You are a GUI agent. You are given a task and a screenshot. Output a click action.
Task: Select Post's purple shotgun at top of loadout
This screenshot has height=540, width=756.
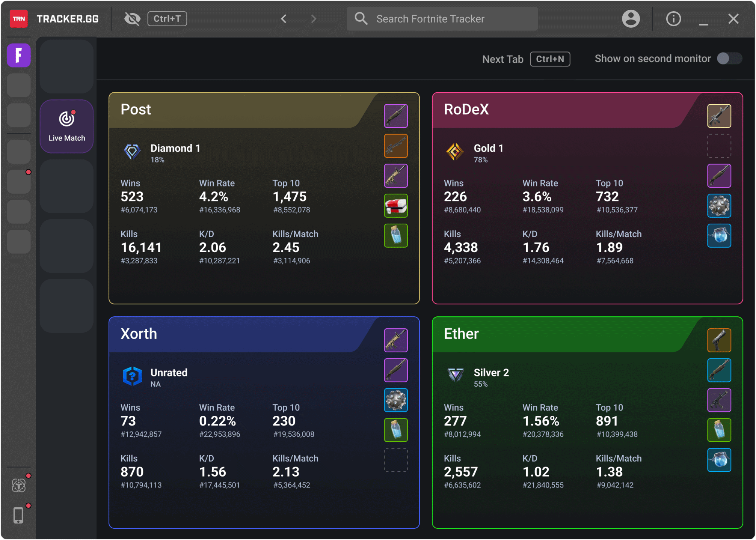(x=396, y=116)
